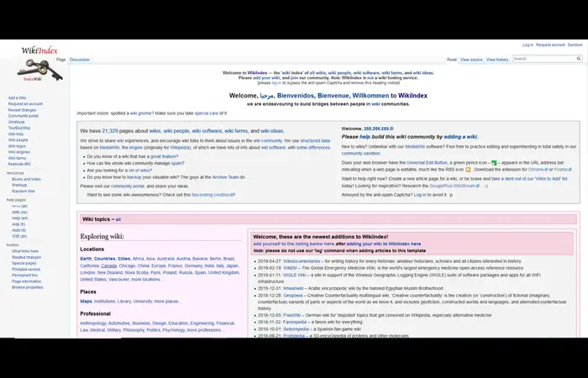Open the Sandbox link at top

tap(575, 45)
